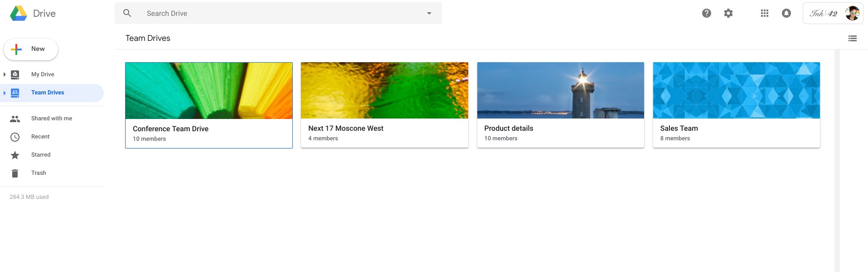Click 10 members under Conference Team Drive
868x272 pixels.
pos(149,139)
